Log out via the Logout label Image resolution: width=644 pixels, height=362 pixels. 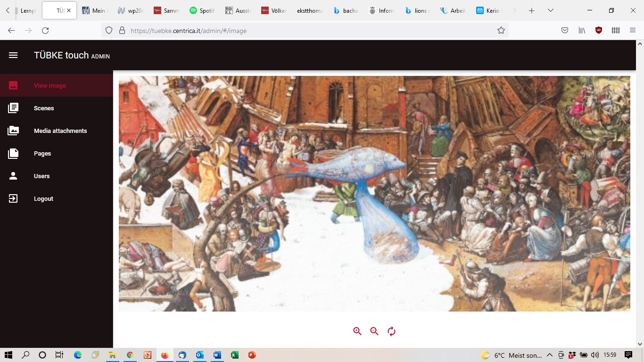click(43, 199)
